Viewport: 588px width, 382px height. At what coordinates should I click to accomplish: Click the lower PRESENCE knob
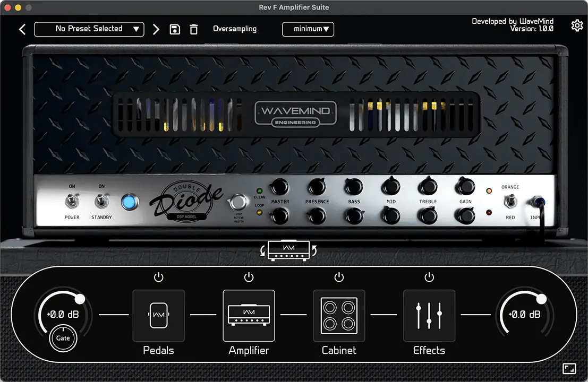click(x=317, y=216)
